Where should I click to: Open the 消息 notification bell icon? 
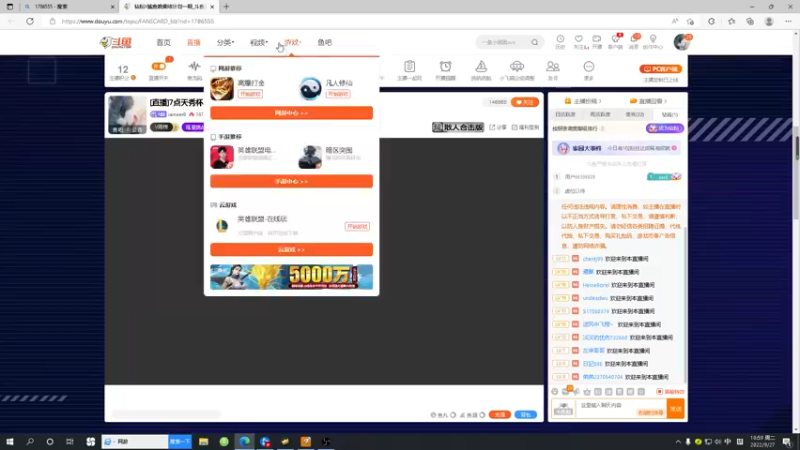(634, 41)
